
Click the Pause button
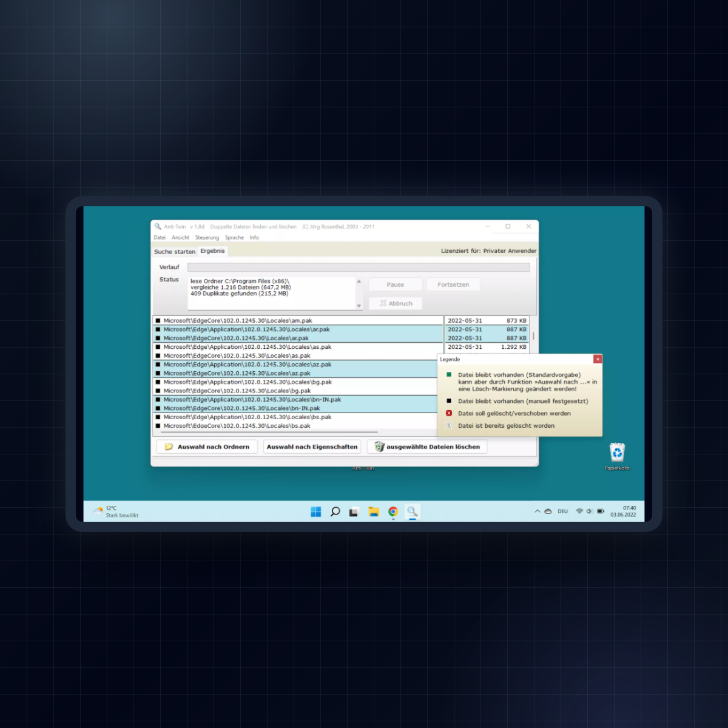396,285
